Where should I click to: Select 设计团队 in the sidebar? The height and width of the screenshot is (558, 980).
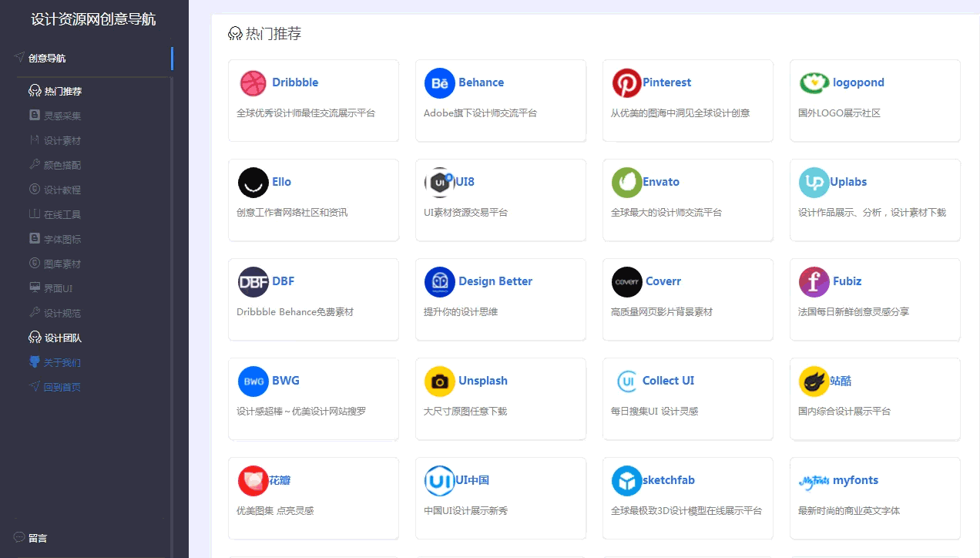coord(63,338)
